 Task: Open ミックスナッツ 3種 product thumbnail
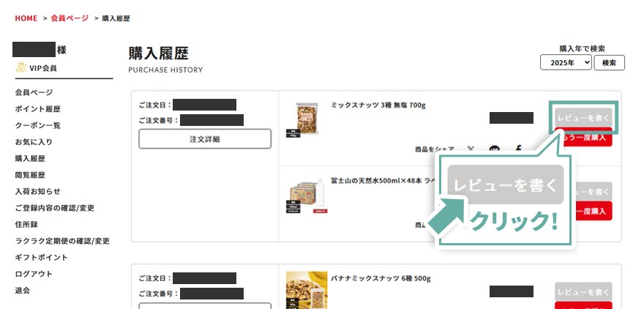(x=307, y=122)
